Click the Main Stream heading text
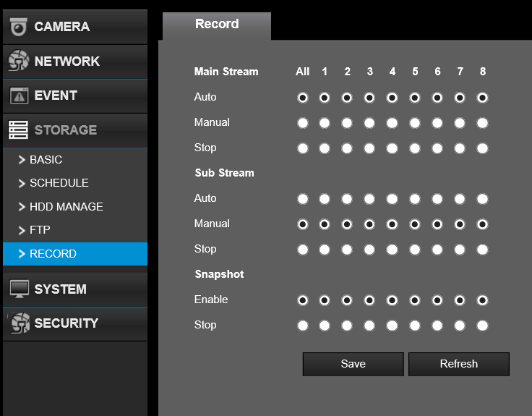The width and height of the screenshot is (532, 416). (x=226, y=72)
